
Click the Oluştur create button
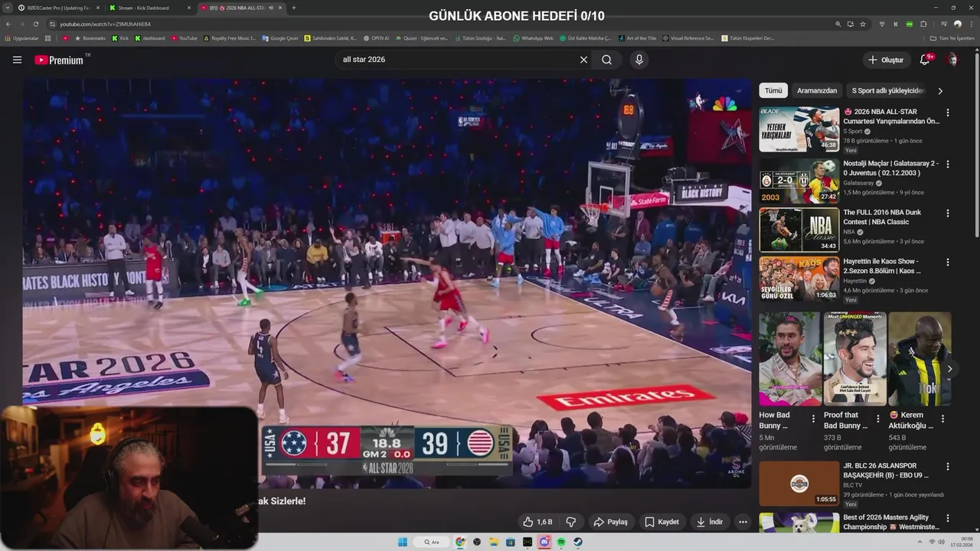click(x=886, y=60)
